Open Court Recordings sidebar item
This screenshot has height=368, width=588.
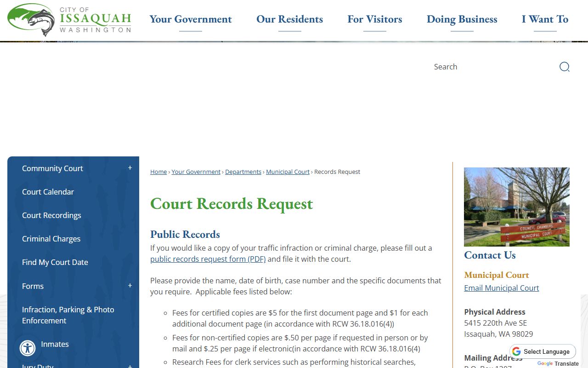[51, 215]
